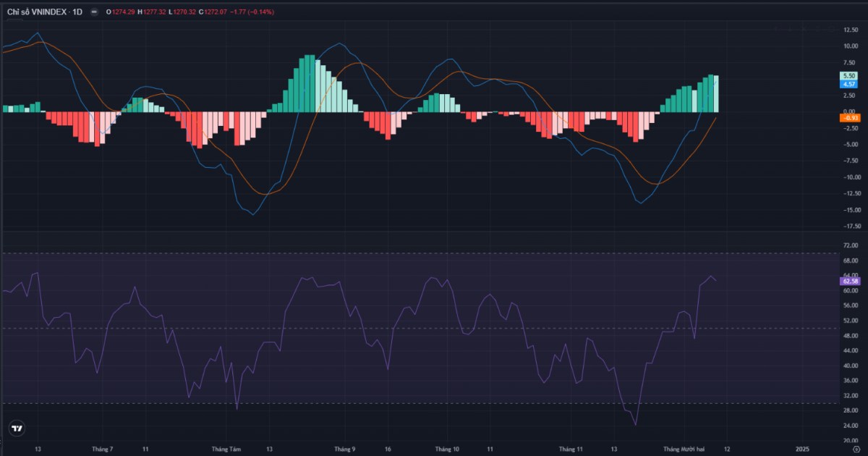868x456 pixels.
Task: Click the 2025 label on time axis
Action: [x=801, y=449]
